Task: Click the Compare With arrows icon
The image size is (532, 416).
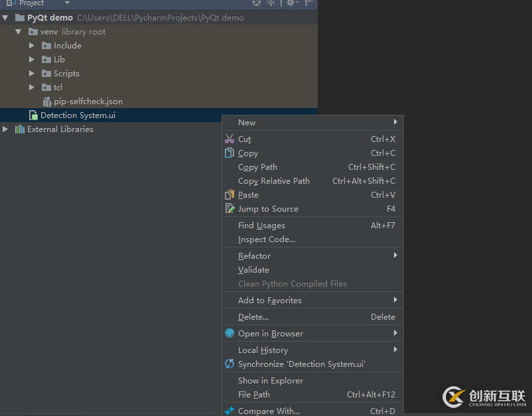Action: coord(230,411)
